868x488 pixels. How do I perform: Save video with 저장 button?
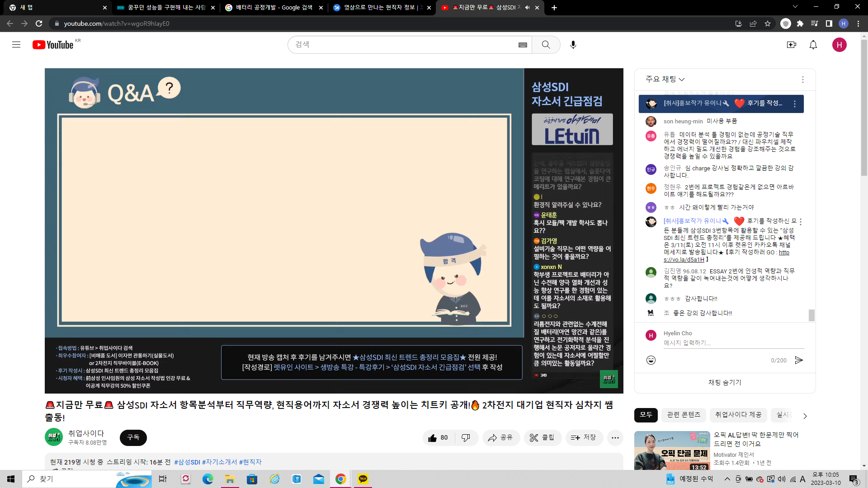584,438
